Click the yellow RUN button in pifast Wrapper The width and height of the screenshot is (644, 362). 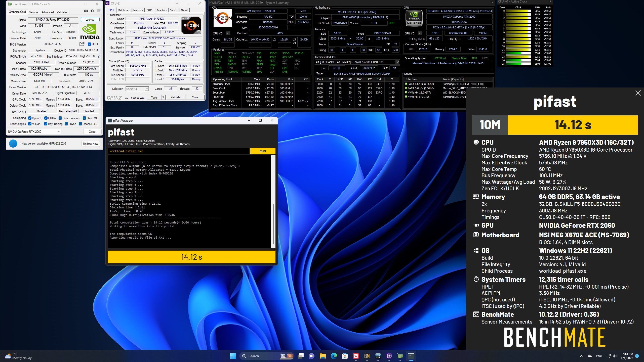pos(263,151)
